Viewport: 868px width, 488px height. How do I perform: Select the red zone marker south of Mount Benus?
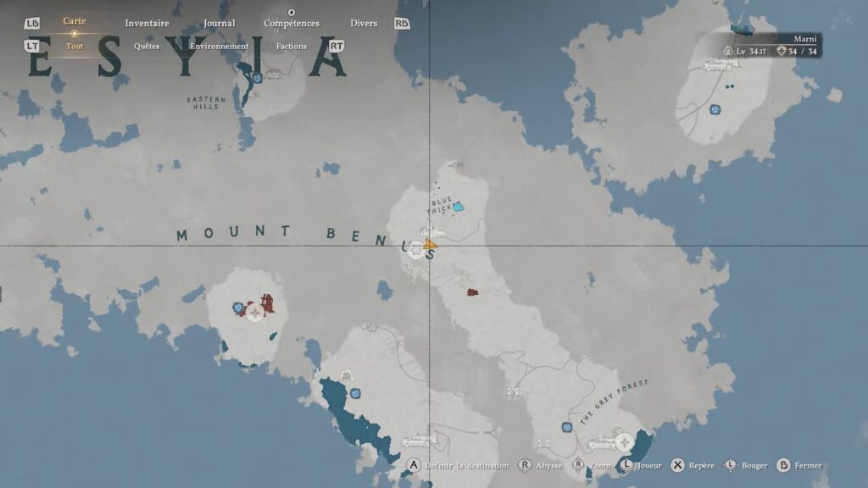pyautogui.click(x=472, y=292)
